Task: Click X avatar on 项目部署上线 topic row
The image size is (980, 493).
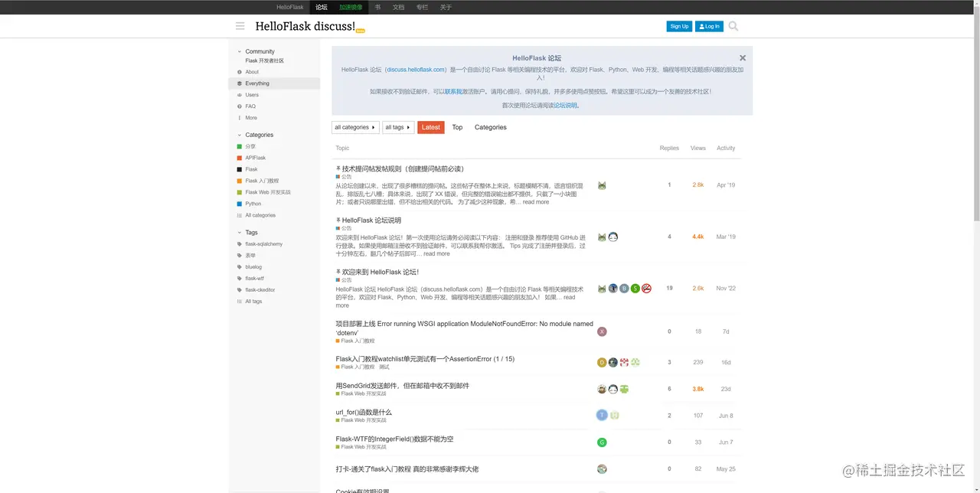Action: tap(602, 331)
